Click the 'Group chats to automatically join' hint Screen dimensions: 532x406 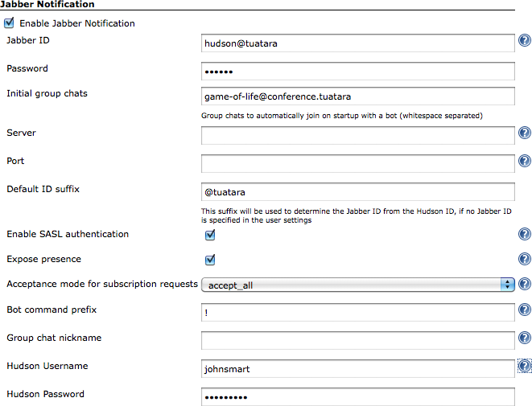coord(342,116)
